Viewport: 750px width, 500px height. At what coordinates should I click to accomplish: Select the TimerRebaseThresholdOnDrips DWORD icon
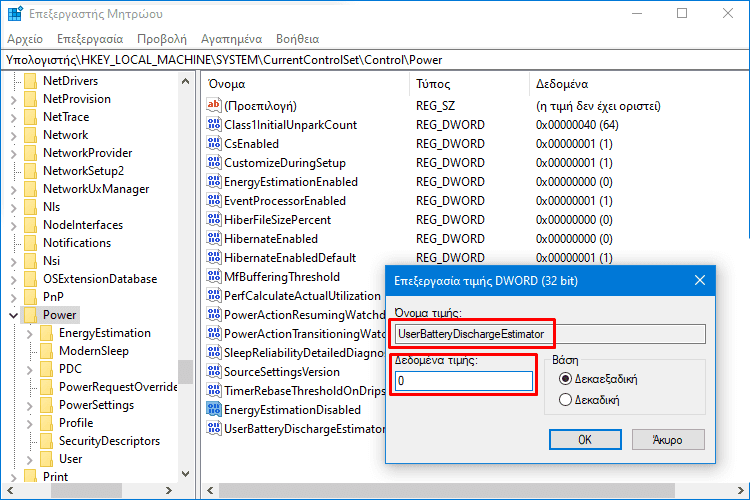click(214, 390)
